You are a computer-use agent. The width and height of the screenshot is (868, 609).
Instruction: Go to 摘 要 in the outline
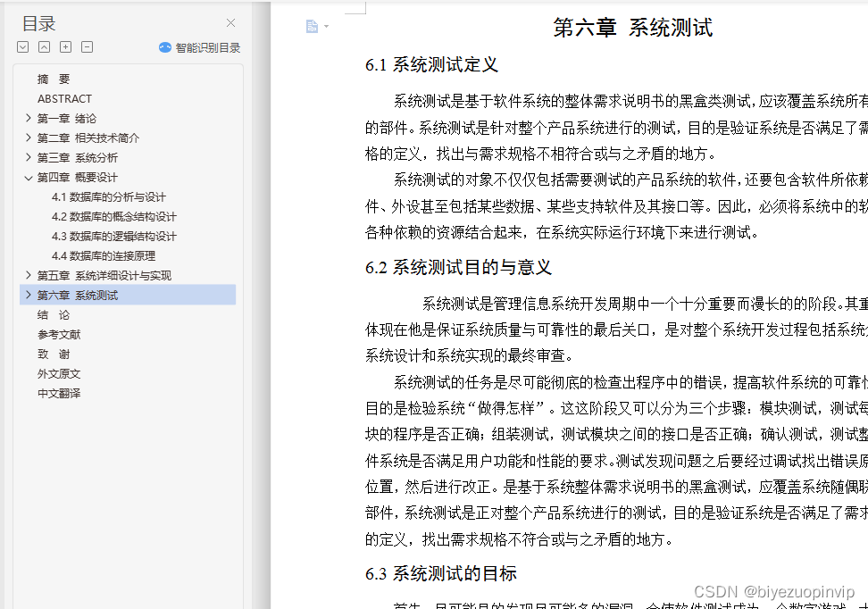pyautogui.click(x=54, y=79)
